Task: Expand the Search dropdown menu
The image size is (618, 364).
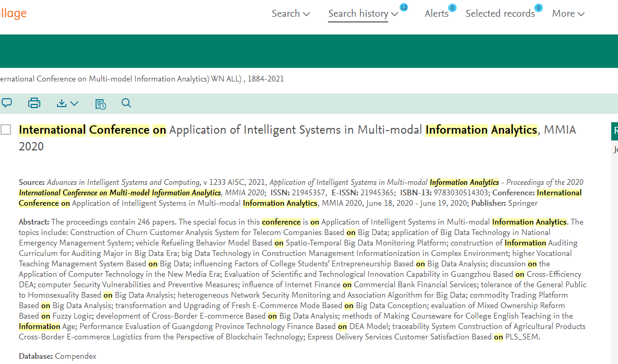Action: (290, 14)
